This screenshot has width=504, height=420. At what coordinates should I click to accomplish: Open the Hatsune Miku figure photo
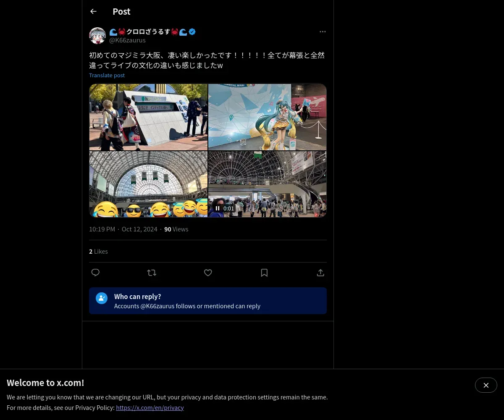[268, 117]
